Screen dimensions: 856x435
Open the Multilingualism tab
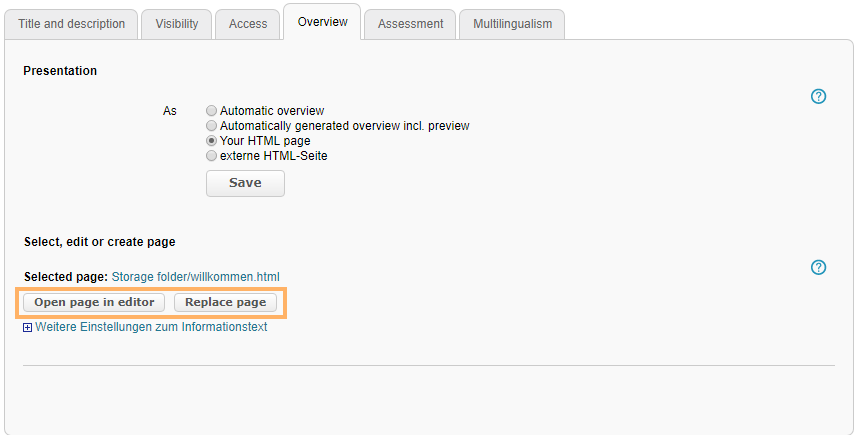tap(512, 24)
